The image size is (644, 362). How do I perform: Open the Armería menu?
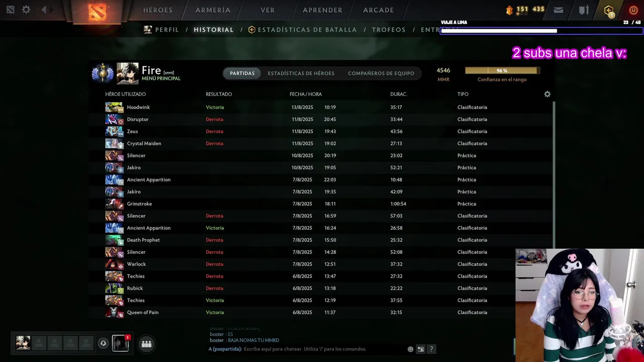(213, 10)
